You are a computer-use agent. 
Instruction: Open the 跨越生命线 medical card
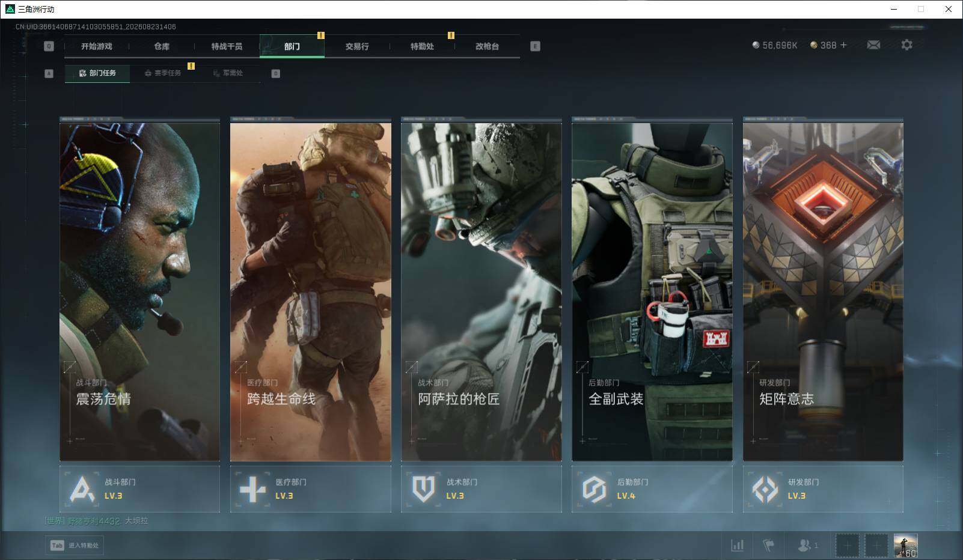pyautogui.click(x=310, y=289)
